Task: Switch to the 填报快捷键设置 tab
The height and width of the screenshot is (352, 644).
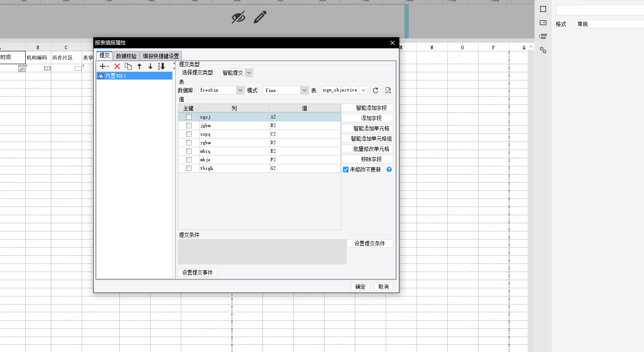Action: tap(161, 56)
